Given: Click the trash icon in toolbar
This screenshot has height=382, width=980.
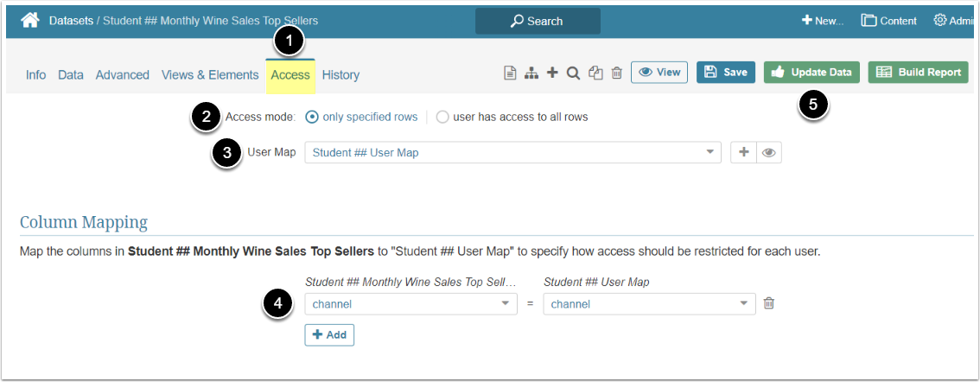Looking at the screenshot, I should 616,73.
